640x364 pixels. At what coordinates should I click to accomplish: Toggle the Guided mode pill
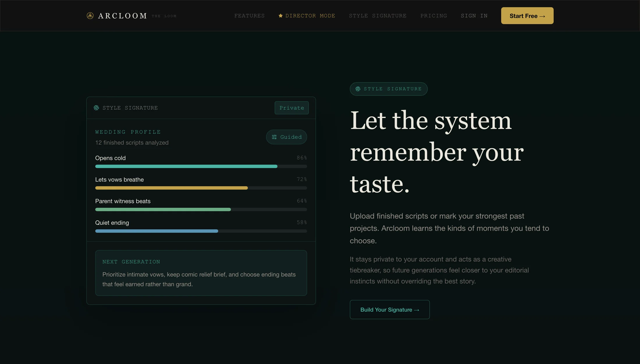286,137
